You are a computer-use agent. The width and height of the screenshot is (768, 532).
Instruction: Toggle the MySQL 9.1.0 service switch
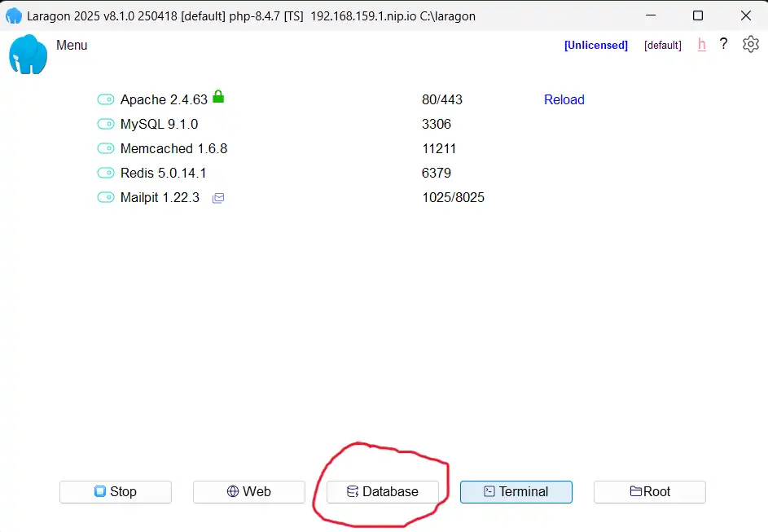click(x=106, y=124)
